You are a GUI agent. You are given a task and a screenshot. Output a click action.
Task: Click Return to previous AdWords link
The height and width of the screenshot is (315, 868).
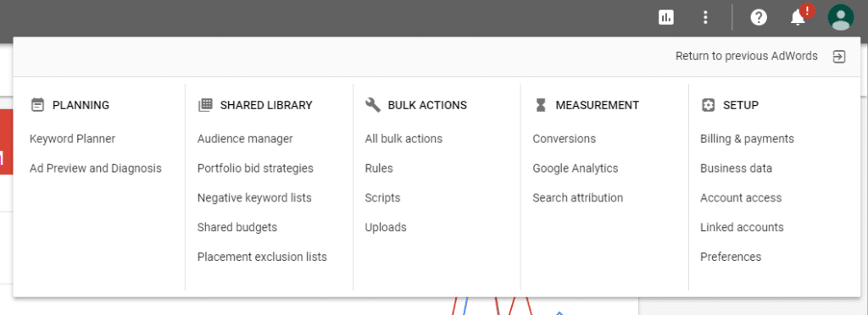[x=746, y=56]
